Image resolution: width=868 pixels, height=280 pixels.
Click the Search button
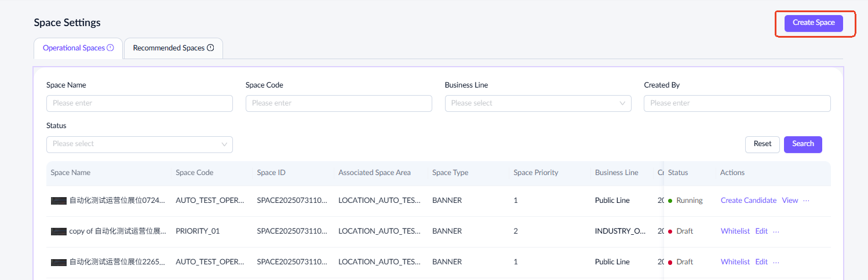[x=803, y=144]
